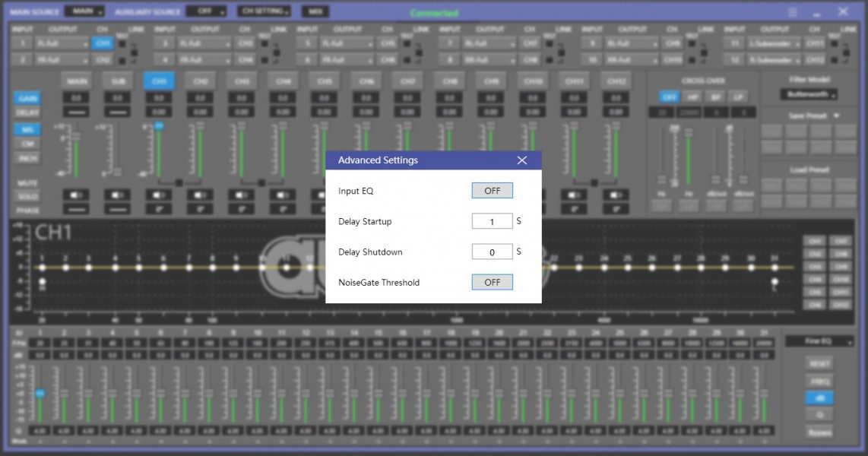Select the CH12 channel tab above the faders

(616, 81)
